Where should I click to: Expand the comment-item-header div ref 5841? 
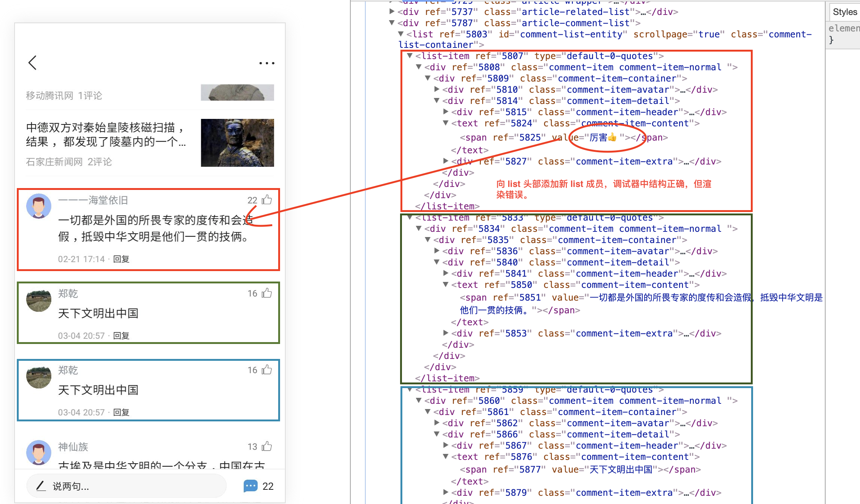(445, 273)
